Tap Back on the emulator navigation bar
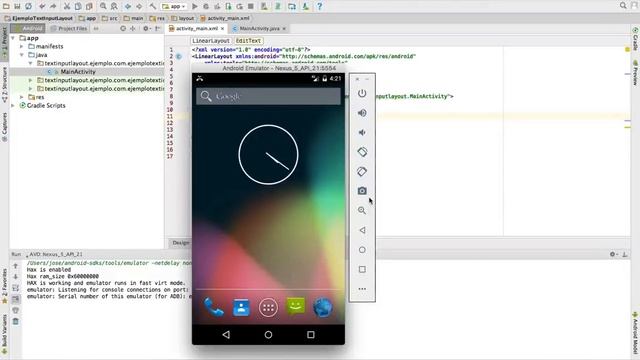This screenshot has height=360, width=640. (x=226, y=335)
